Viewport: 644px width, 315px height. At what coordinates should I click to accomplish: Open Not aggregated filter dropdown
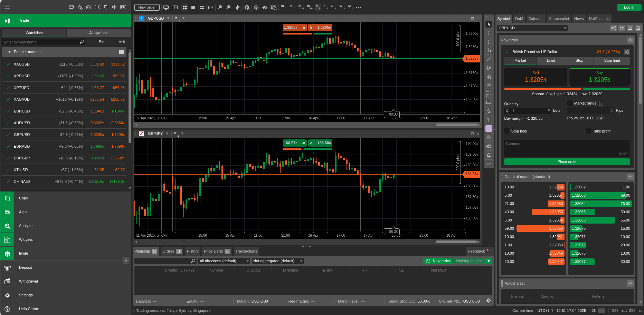(x=278, y=261)
